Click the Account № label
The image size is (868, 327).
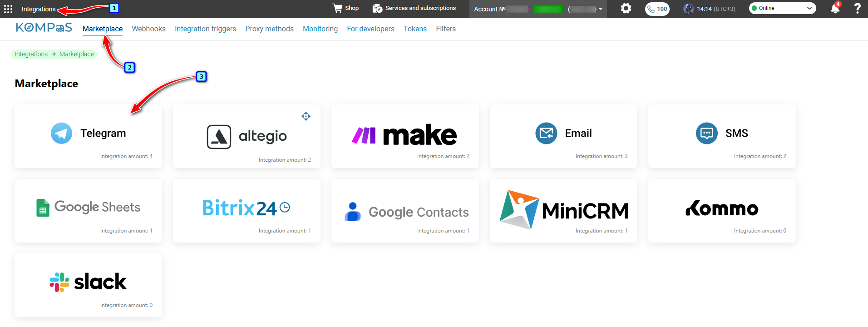click(x=490, y=9)
